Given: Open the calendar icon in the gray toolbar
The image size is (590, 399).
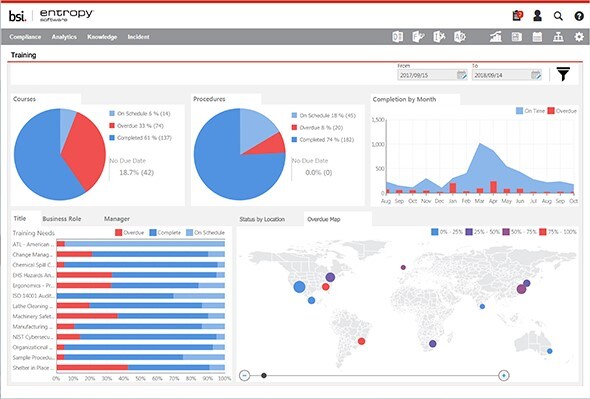Looking at the screenshot, I should [537, 37].
